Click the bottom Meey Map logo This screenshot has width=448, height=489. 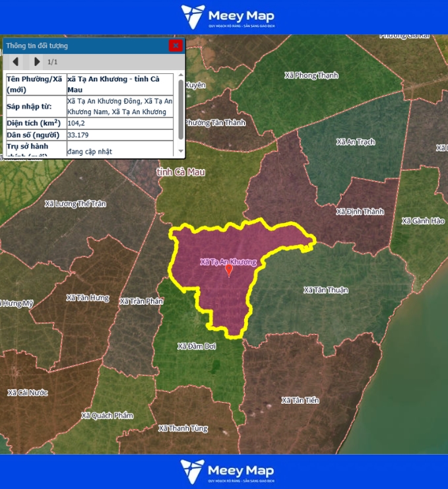[x=228, y=471]
